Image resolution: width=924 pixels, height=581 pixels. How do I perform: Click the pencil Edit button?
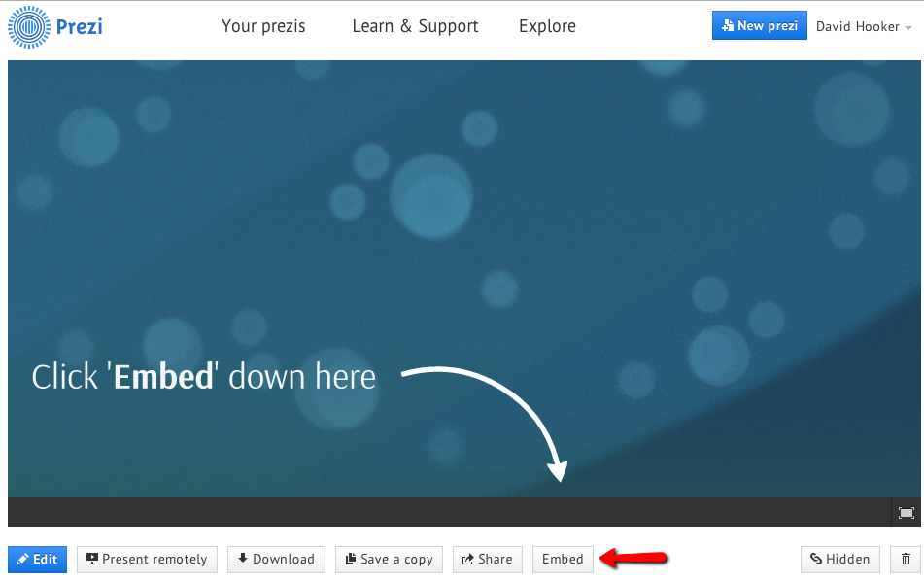tap(37, 559)
